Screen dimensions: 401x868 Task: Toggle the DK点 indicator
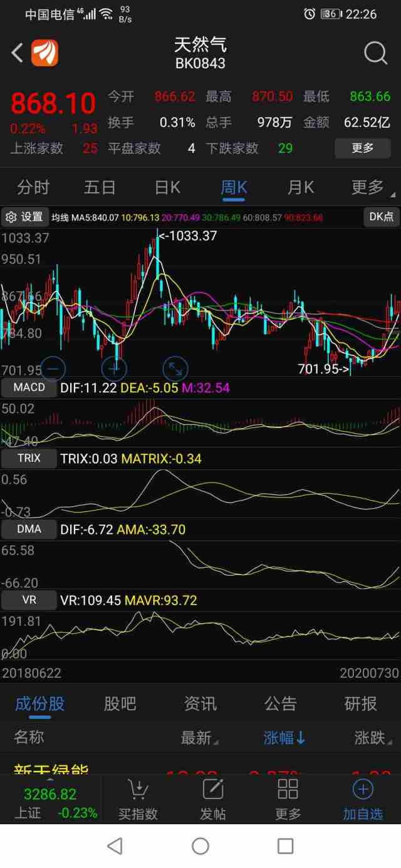pos(381,217)
